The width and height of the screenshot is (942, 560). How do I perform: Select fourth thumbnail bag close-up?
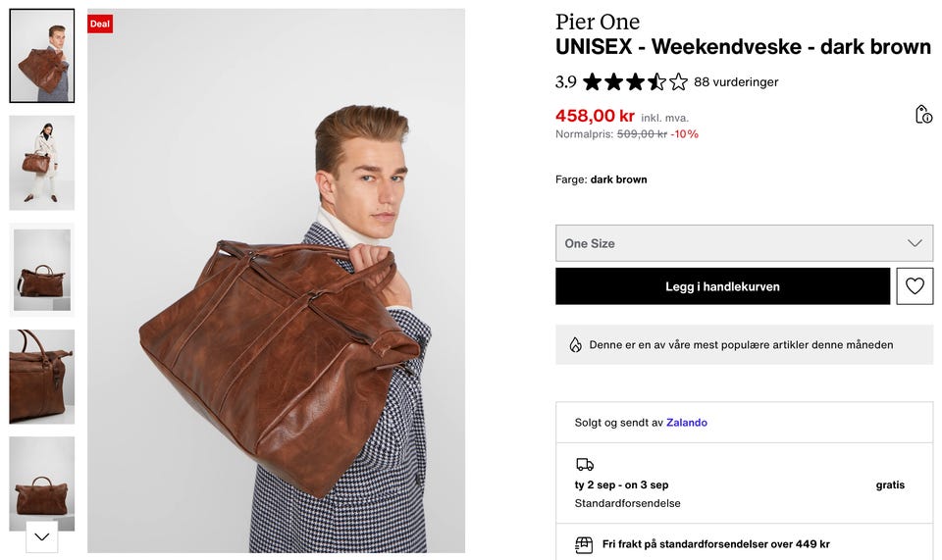click(42, 377)
